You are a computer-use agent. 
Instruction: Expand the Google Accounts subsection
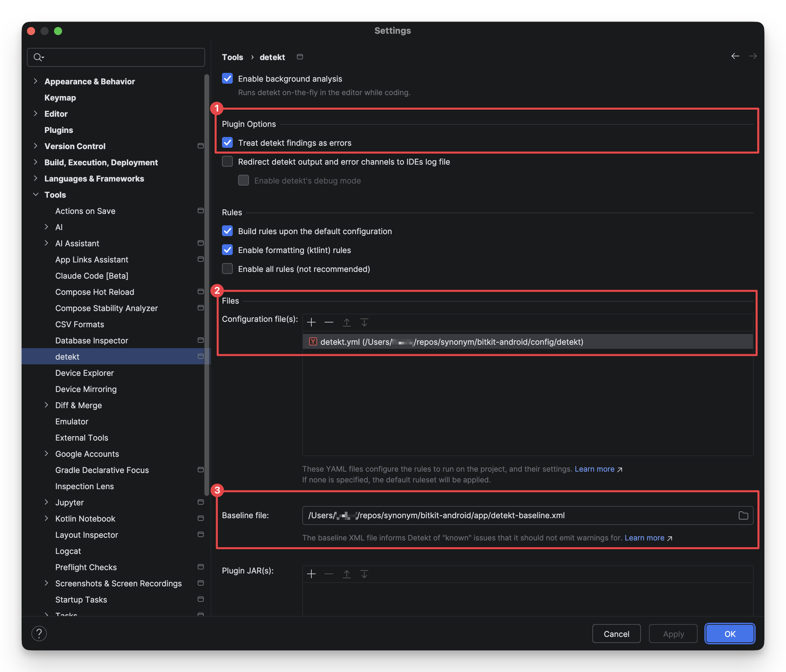46,453
